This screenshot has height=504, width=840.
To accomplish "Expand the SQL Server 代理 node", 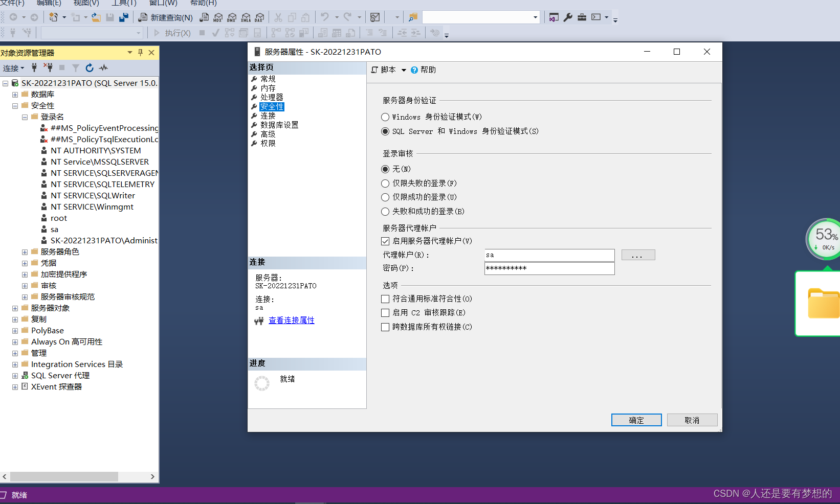I will tap(15, 376).
